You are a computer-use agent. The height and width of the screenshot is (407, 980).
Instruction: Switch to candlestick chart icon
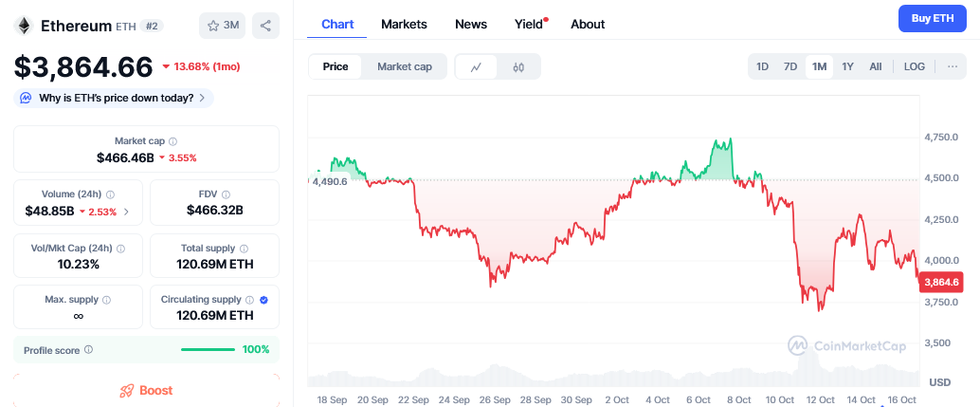pos(518,66)
